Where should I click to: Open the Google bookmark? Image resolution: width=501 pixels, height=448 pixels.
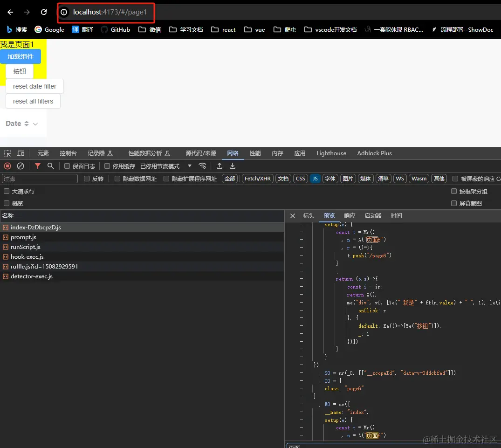pyautogui.click(x=49, y=30)
